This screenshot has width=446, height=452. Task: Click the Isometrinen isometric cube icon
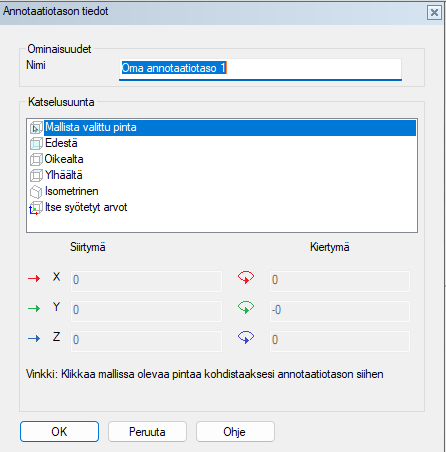36,192
